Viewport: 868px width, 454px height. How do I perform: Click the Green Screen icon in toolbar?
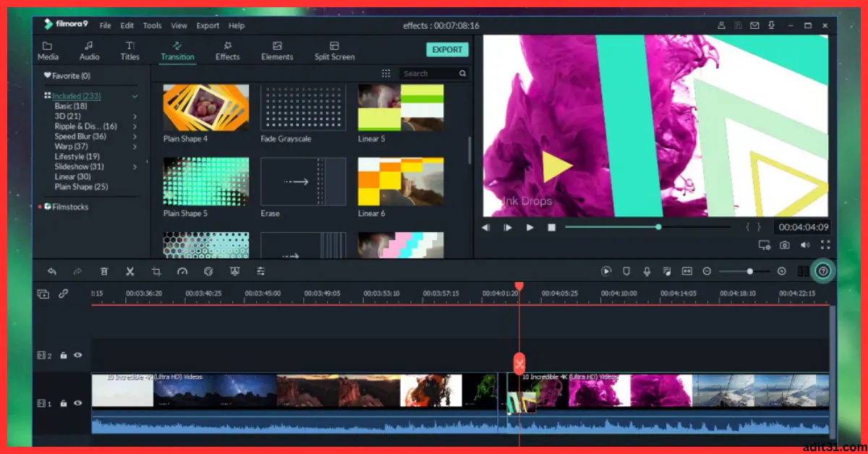point(234,271)
